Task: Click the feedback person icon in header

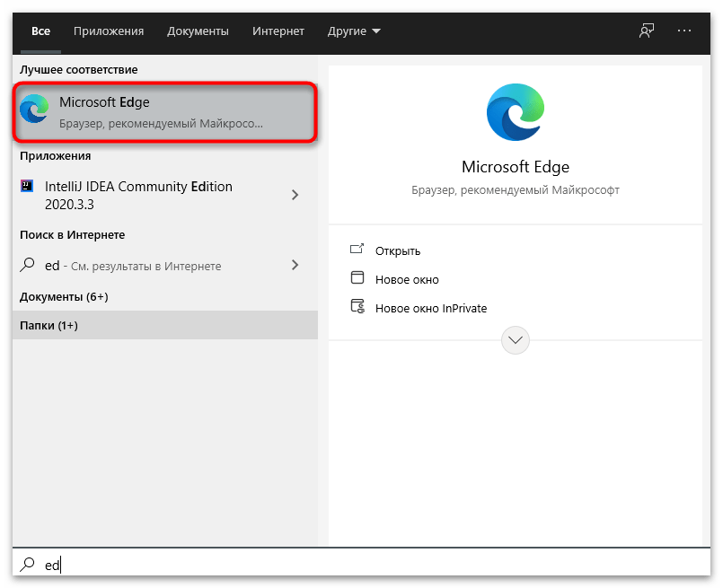Action: click(646, 31)
